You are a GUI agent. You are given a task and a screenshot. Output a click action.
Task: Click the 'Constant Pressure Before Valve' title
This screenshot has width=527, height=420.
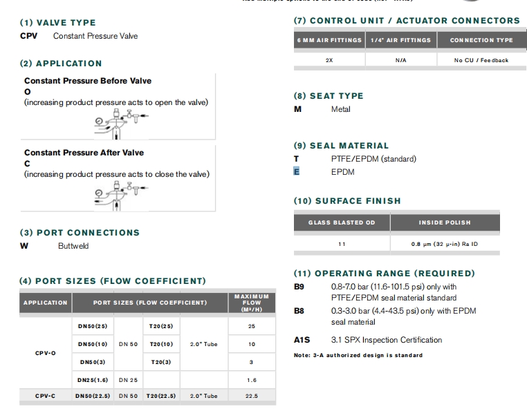click(x=88, y=81)
